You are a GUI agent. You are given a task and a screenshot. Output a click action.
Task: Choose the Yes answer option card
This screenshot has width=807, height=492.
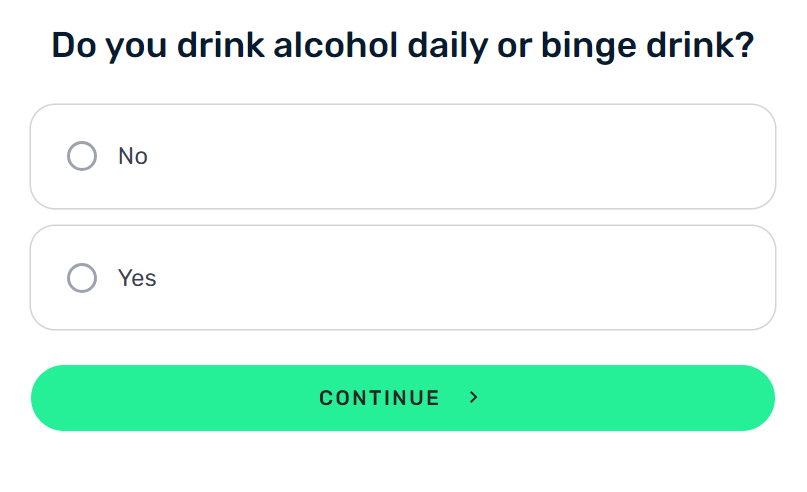point(403,277)
